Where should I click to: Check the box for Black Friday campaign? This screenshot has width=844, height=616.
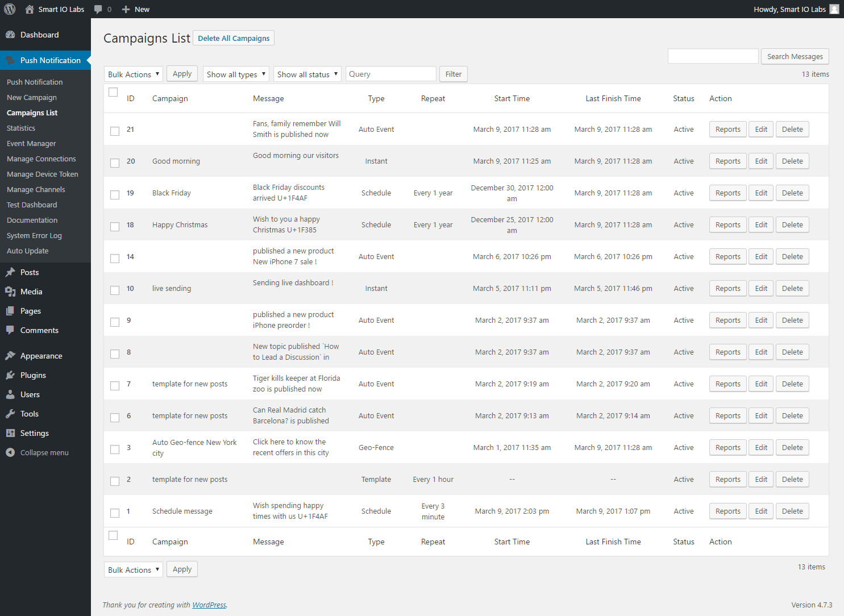[115, 194]
